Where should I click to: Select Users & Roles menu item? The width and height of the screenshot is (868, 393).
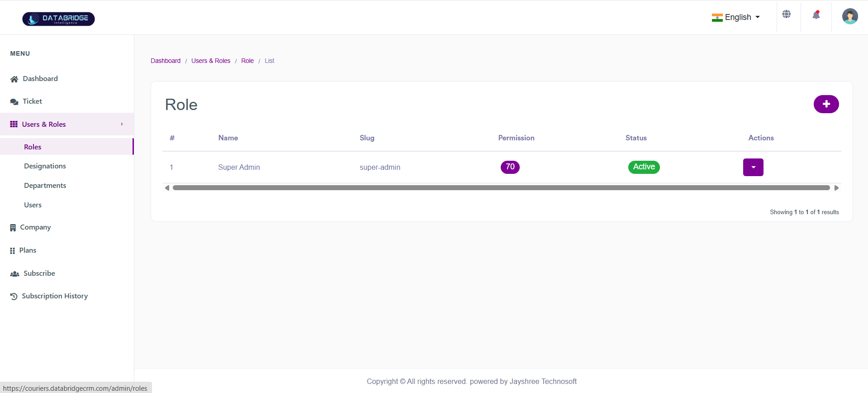tap(67, 124)
